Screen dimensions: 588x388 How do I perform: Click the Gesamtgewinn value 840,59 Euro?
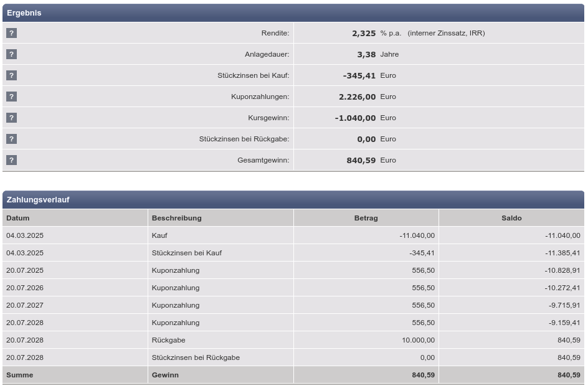[x=361, y=160]
